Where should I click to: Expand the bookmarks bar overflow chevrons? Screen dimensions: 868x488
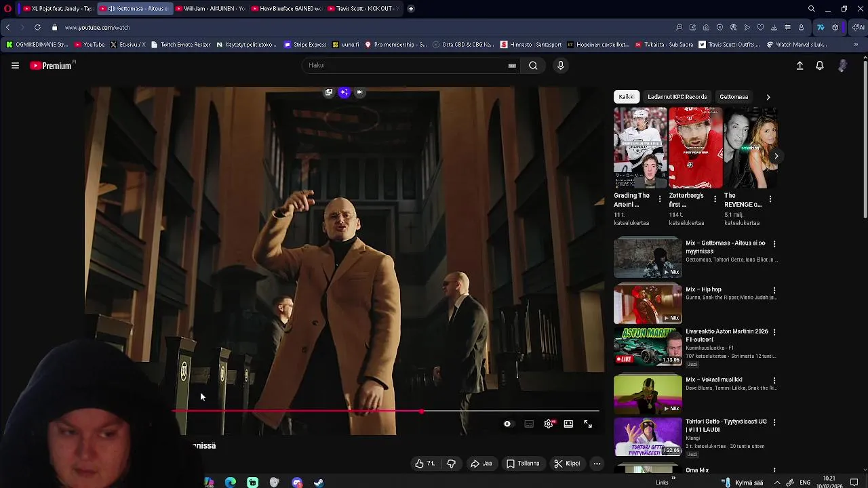[856, 45]
